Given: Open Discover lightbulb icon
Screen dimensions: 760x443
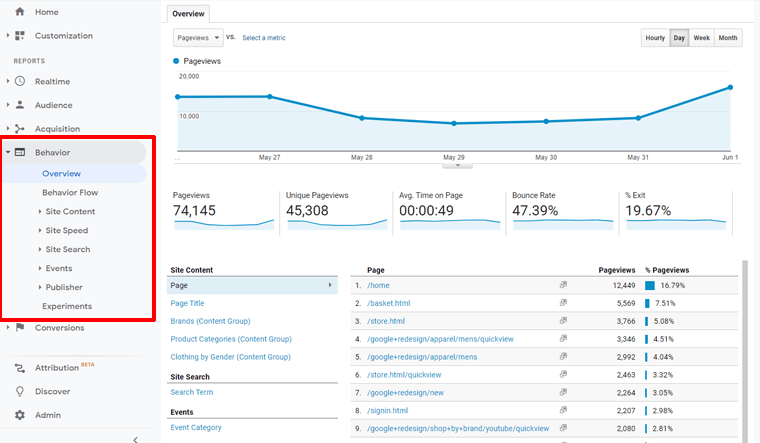Looking at the screenshot, I should [x=20, y=391].
